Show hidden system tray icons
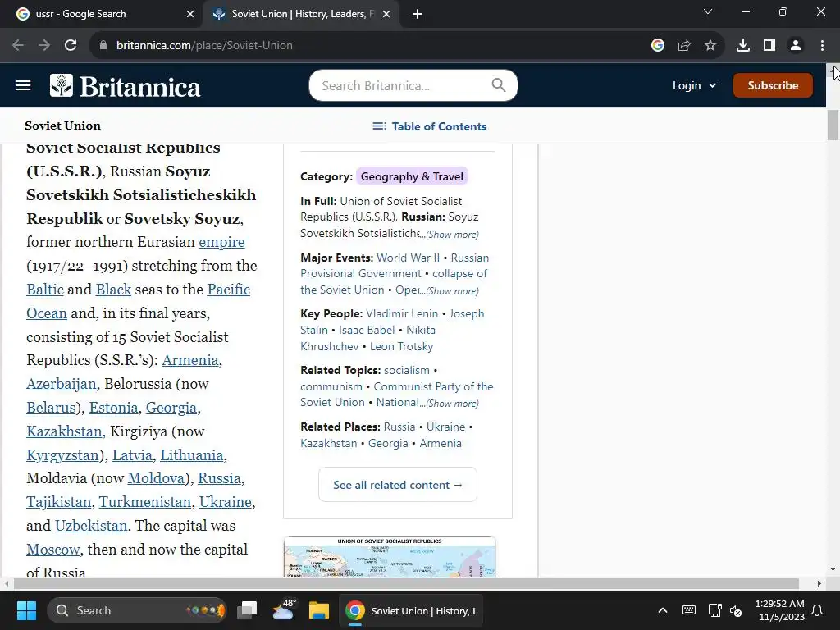The height and width of the screenshot is (630, 840). (663, 610)
